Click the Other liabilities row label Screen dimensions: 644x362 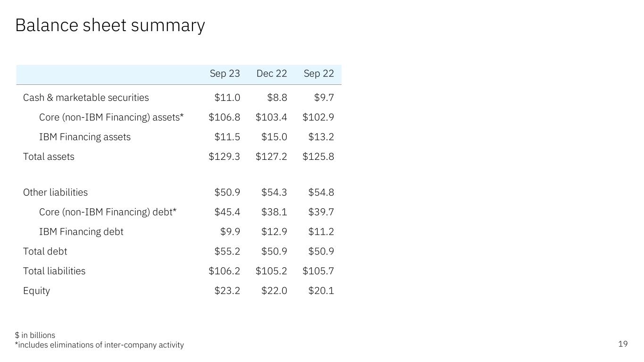[55, 192]
